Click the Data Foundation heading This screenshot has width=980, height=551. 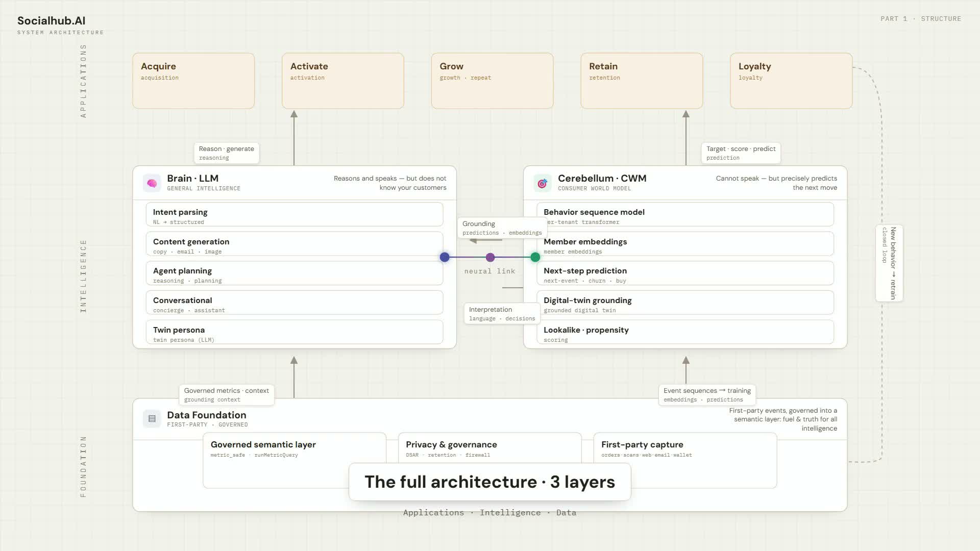[x=206, y=415]
